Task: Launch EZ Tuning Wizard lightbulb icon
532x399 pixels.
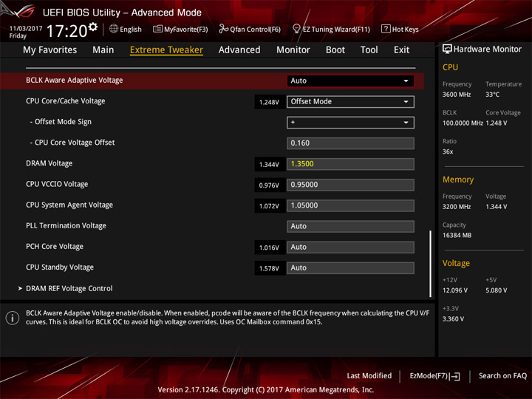Action: tap(296, 29)
